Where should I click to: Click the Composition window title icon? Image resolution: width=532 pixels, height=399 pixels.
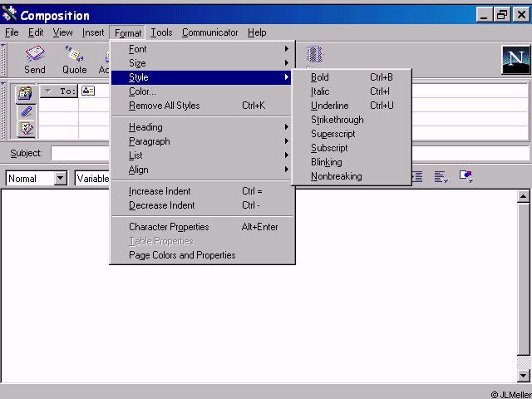[9, 15]
